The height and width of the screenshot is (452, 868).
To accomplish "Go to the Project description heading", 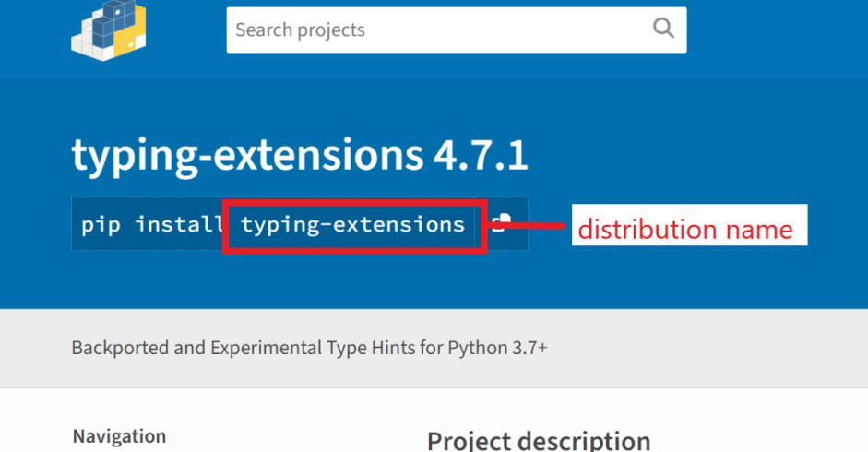I will point(539,441).
